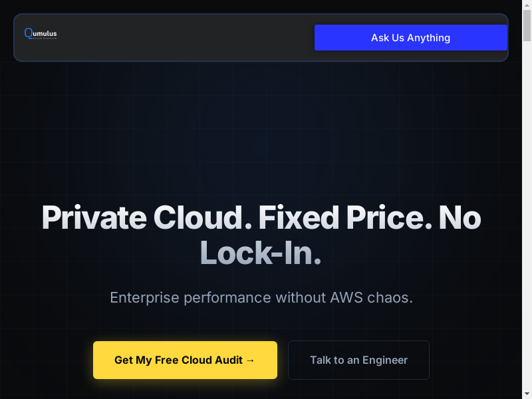Viewport: 532px width, 399px height.
Task: Click the scrollbar down arrow
Action: tap(527, 394)
